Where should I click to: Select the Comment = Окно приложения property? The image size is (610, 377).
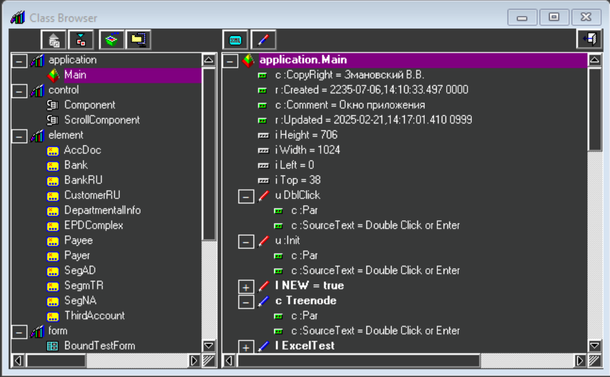[x=350, y=105]
